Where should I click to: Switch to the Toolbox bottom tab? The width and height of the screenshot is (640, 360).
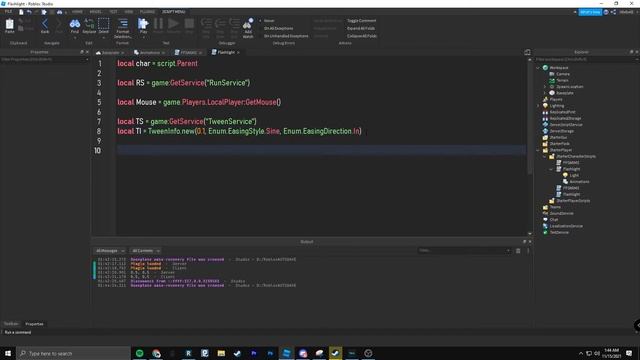11,324
